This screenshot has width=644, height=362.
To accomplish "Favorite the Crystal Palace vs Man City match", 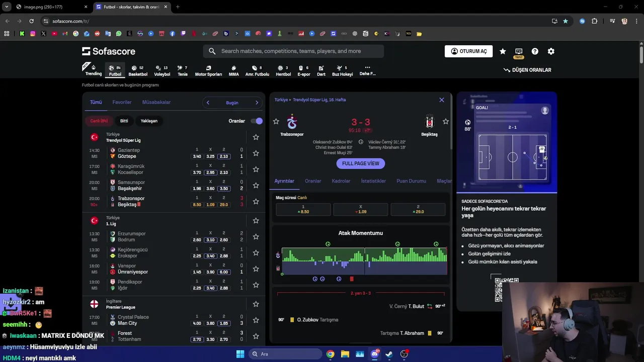I will point(256,320).
